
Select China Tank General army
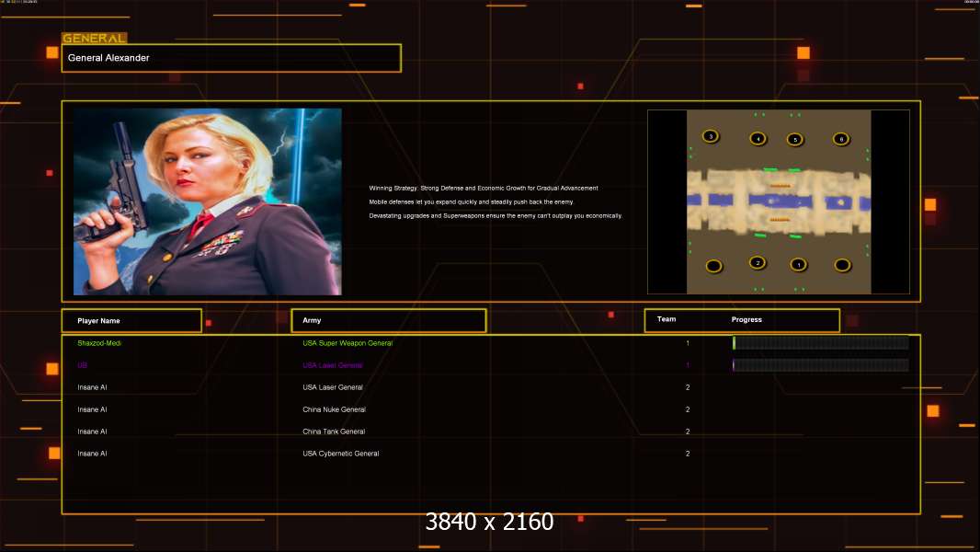[x=334, y=431]
